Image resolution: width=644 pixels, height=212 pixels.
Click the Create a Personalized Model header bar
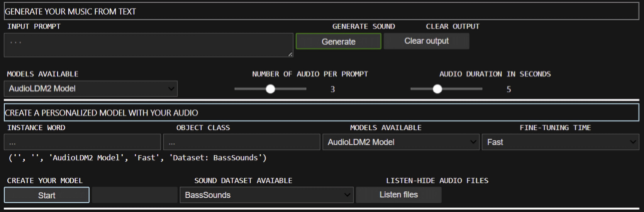(x=321, y=113)
